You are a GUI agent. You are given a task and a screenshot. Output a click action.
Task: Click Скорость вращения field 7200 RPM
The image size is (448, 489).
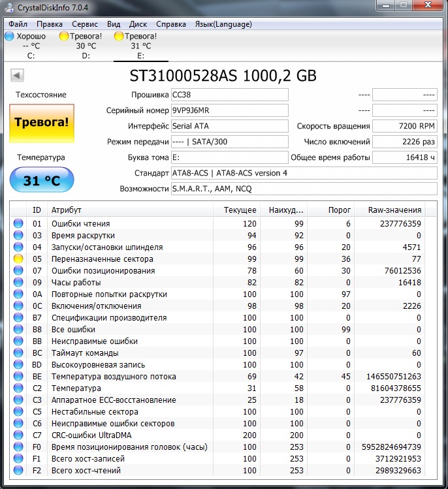point(405,126)
